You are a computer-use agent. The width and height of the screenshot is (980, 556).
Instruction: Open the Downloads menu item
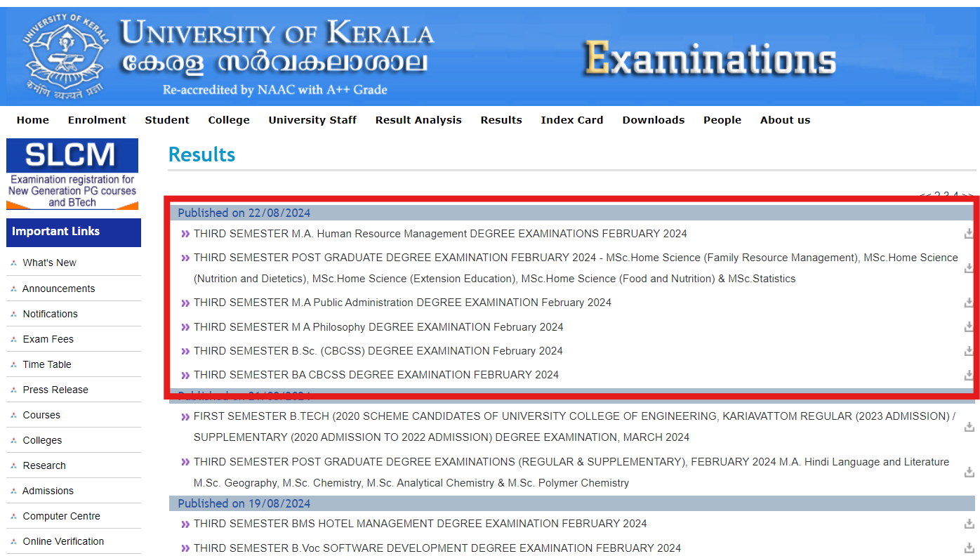click(x=653, y=120)
